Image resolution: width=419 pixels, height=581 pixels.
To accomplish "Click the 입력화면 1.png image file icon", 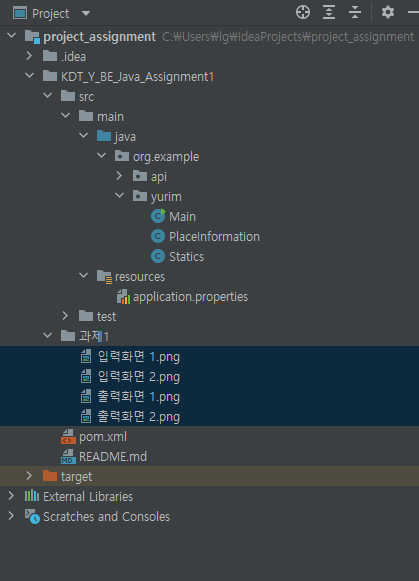I will (86, 356).
